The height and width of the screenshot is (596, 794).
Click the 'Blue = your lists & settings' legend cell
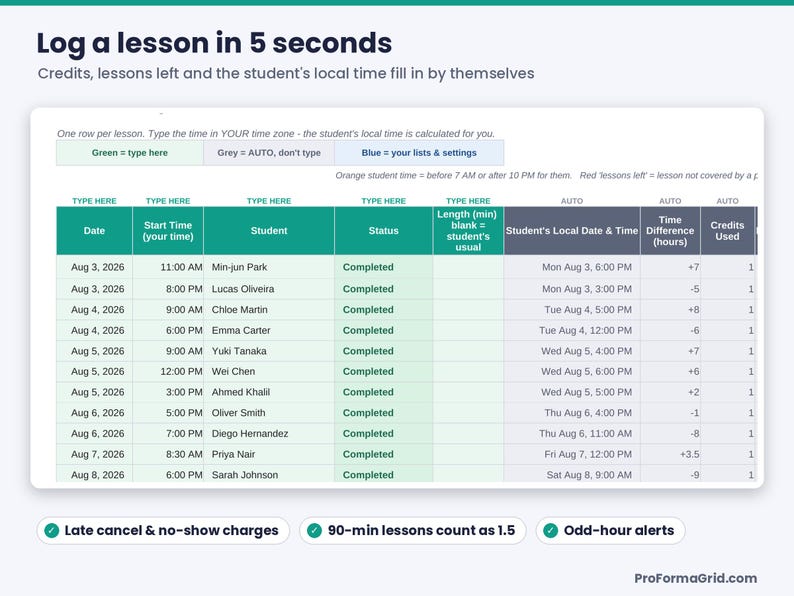point(419,153)
